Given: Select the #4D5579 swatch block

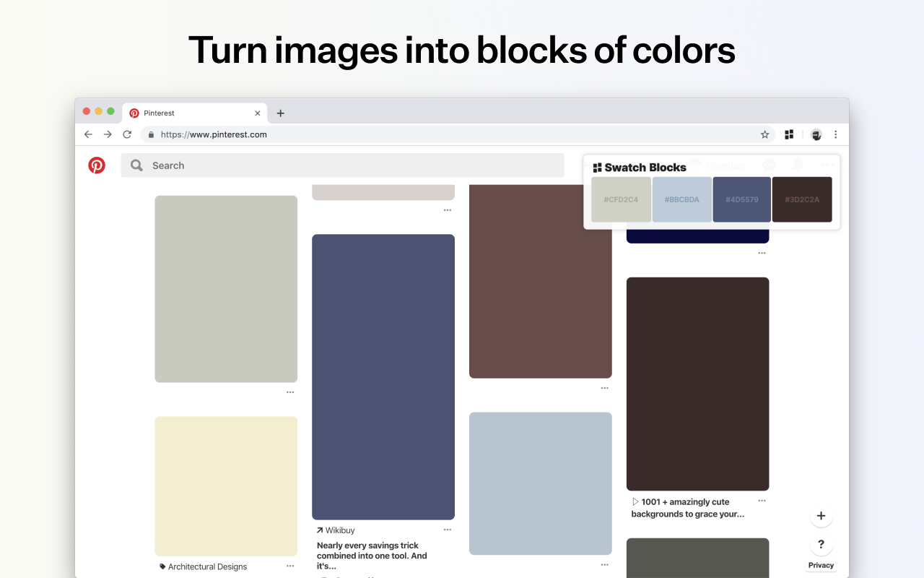Looking at the screenshot, I should tap(741, 199).
